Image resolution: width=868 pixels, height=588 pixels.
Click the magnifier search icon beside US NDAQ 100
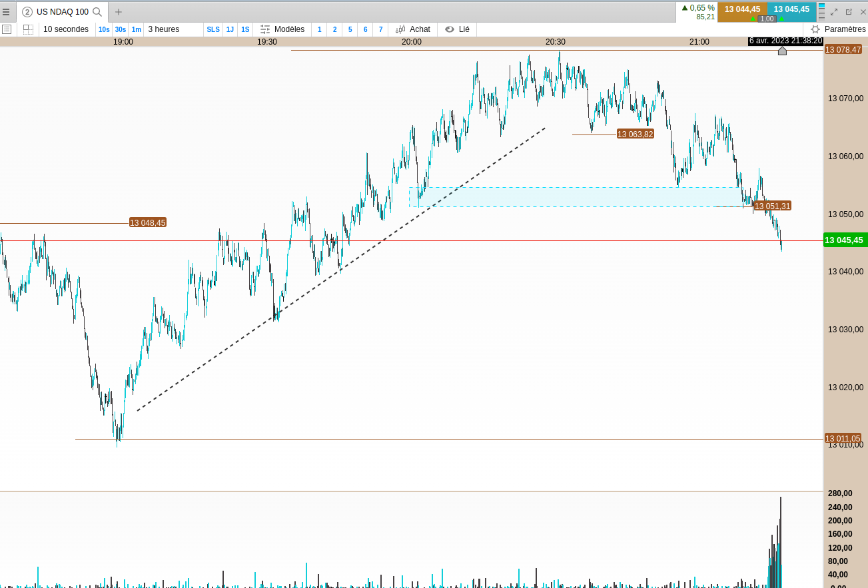click(x=97, y=12)
